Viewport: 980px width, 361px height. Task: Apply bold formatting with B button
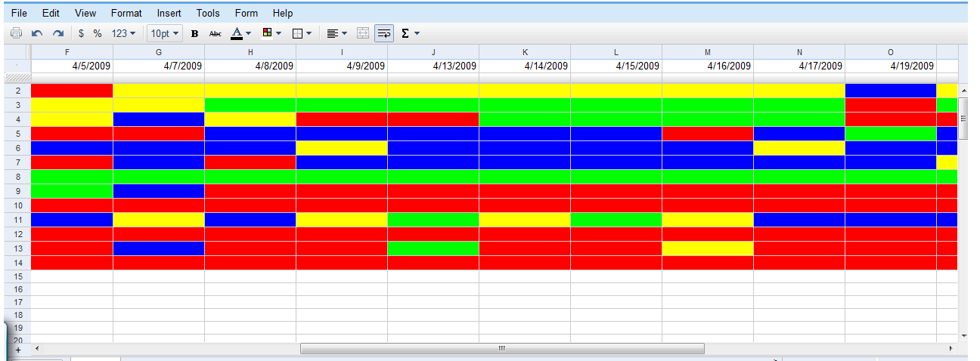[194, 33]
